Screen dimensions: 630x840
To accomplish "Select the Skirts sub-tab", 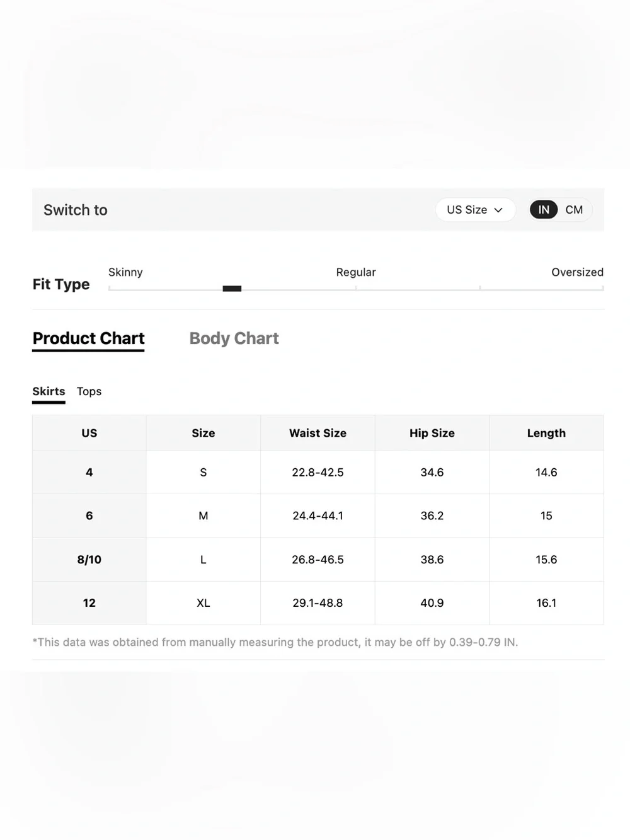I will pyautogui.click(x=49, y=391).
